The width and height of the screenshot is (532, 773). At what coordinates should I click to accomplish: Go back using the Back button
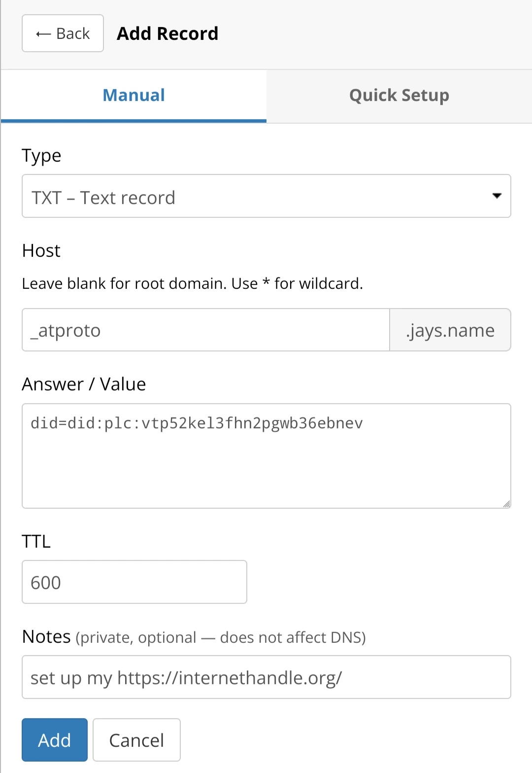click(x=63, y=34)
